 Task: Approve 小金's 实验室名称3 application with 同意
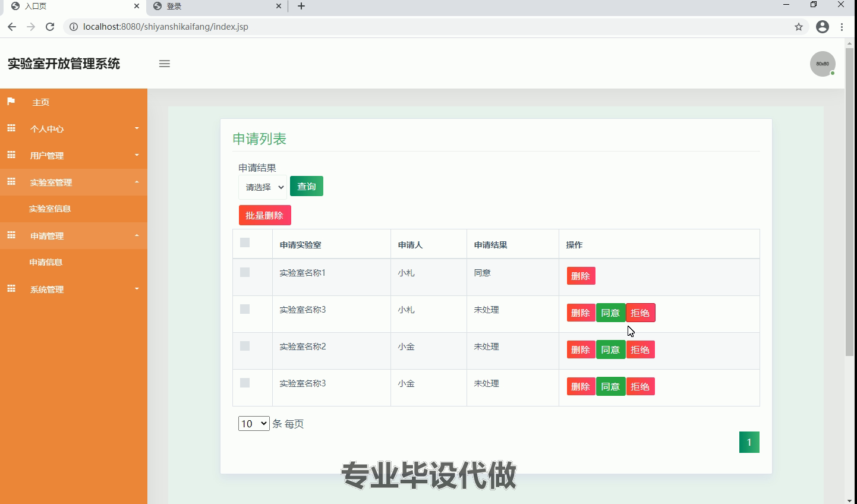[611, 386]
